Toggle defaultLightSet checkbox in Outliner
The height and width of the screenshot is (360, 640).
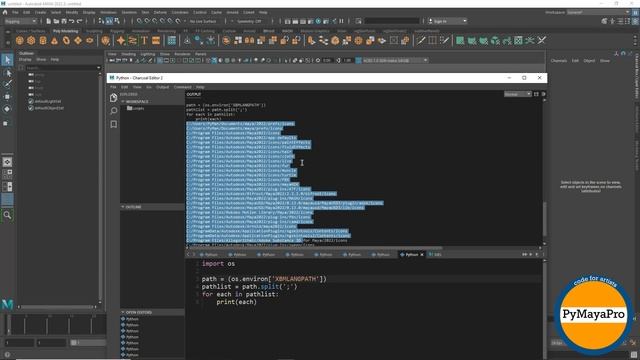click(x=31, y=101)
